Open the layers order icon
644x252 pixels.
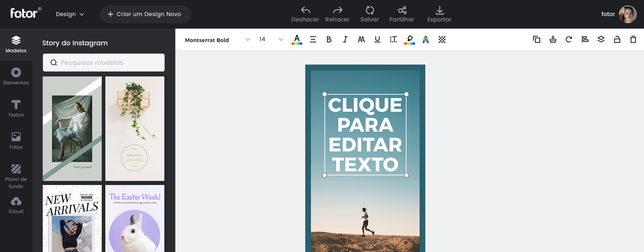click(x=601, y=40)
